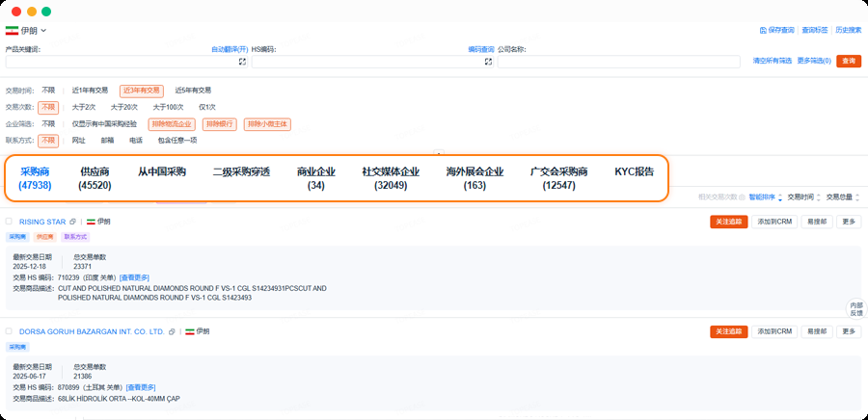Enable the 排除银行 filter option

click(218, 124)
